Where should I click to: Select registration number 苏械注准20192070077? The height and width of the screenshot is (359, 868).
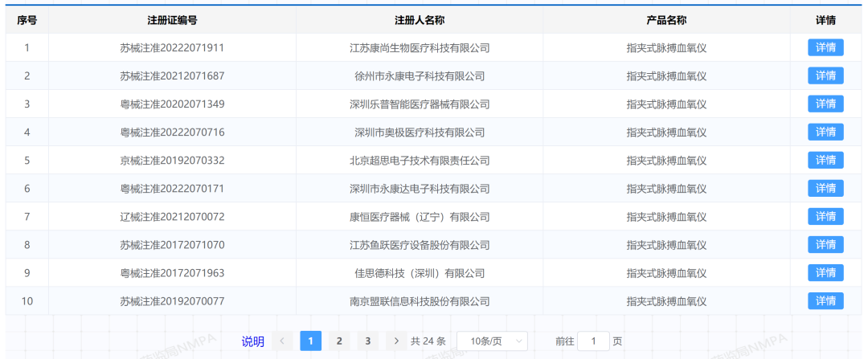click(172, 302)
